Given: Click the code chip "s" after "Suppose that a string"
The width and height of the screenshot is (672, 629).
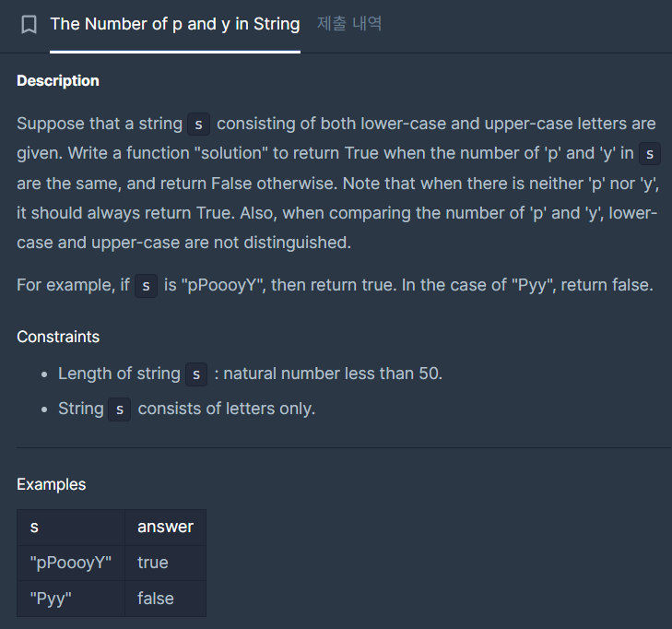Looking at the screenshot, I should [x=198, y=125].
